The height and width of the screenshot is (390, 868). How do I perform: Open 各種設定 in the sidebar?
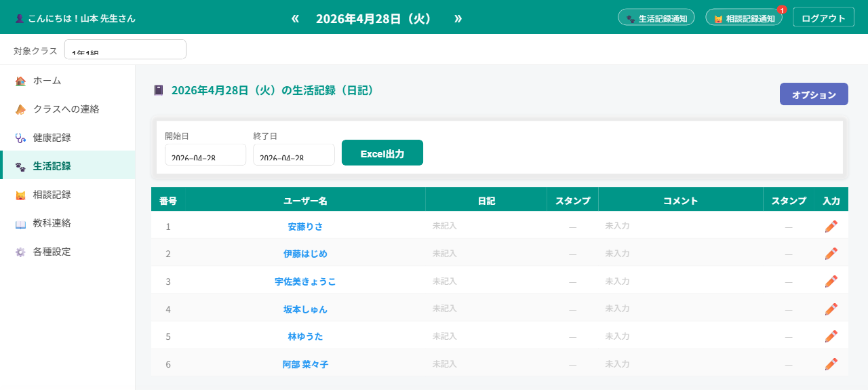pos(68,252)
